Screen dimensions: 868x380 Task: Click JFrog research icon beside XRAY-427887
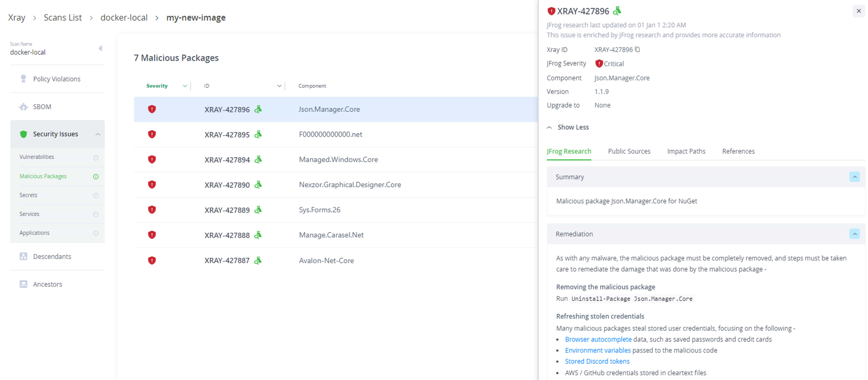(258, 260)
